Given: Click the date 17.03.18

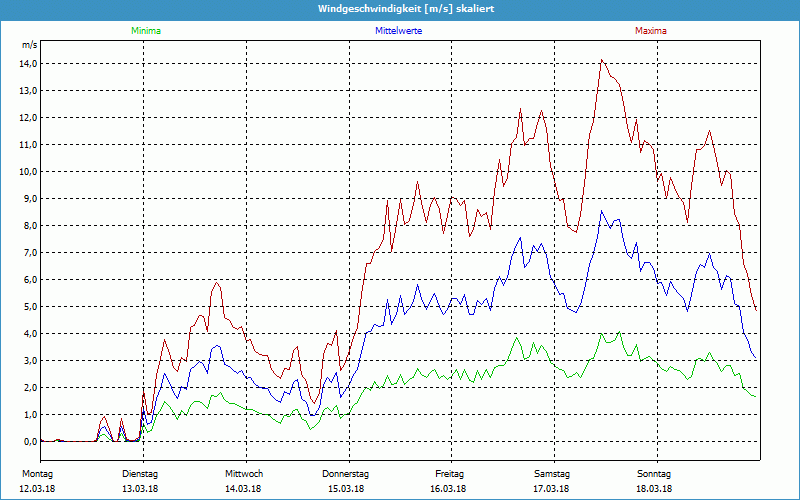Looking at the screenshot, I should [551, 489].
